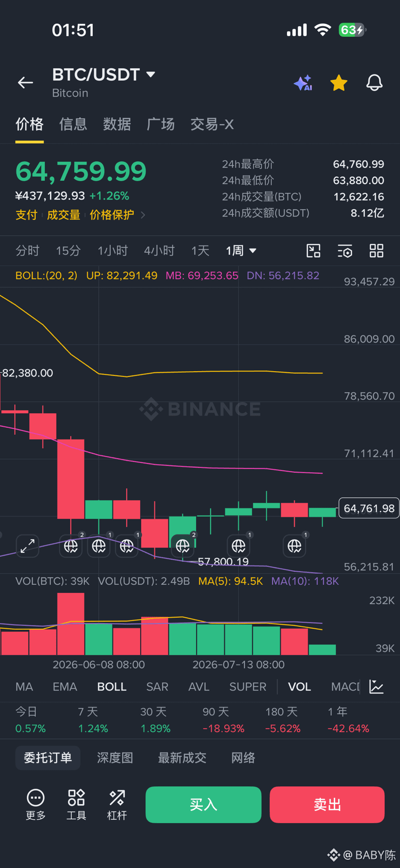This screenshot has width=400, height=868.
Task: Expand the BTC/USDT pair dropdown arrow
Action: tap(151, 74)
